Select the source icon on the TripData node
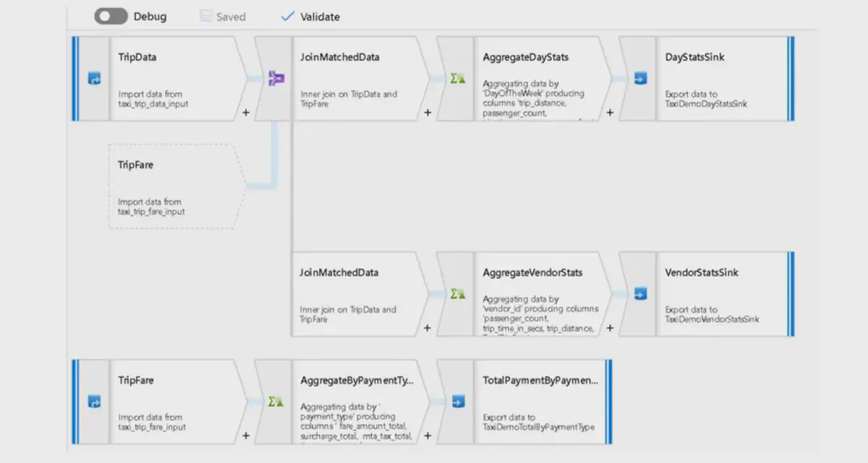 click(x=93, y=80)
